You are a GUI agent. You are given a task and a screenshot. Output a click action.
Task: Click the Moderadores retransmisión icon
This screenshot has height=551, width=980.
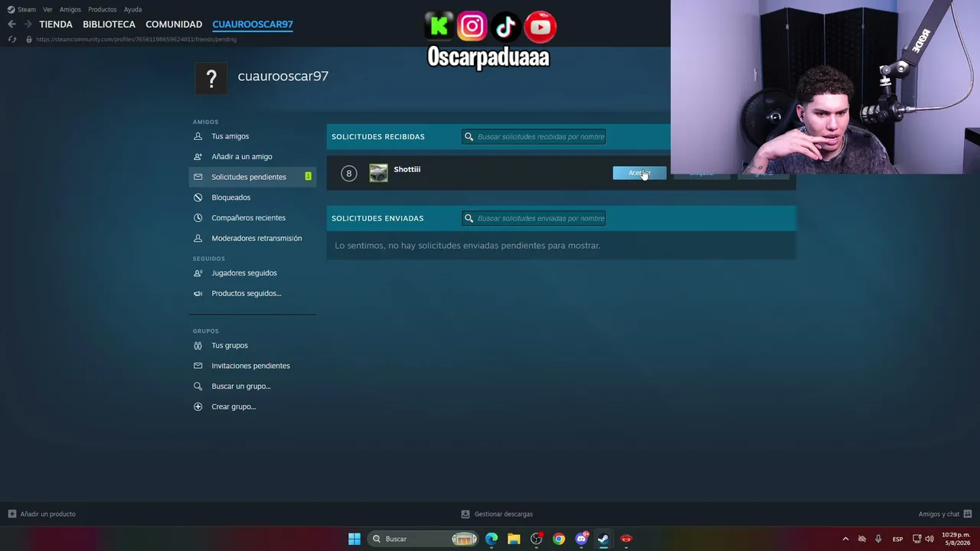[x=198, y=238]
